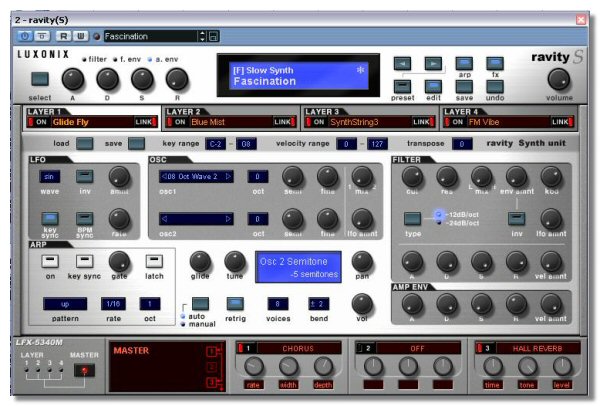The image size is (600, 406).
Task: Toggle Layer 1 ON switch
Action: [38, 122]
